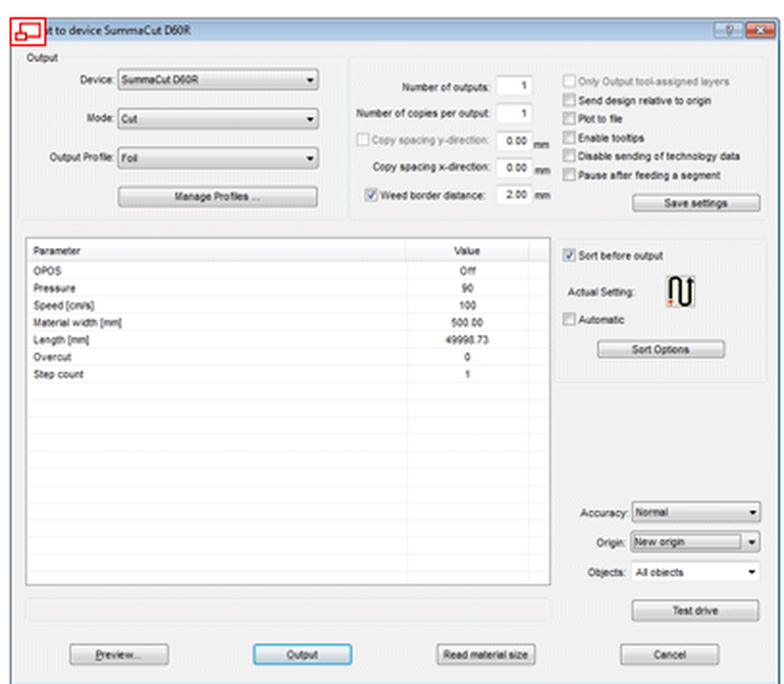The image size is (784, 684).
Task: Click the Parameter column header
Action: (216, 251)
